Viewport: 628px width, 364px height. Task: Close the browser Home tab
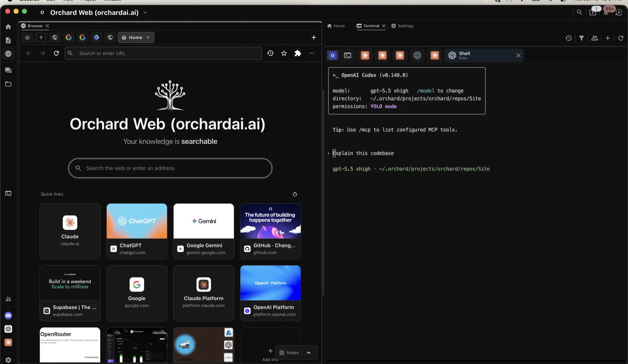coord(148,37)
